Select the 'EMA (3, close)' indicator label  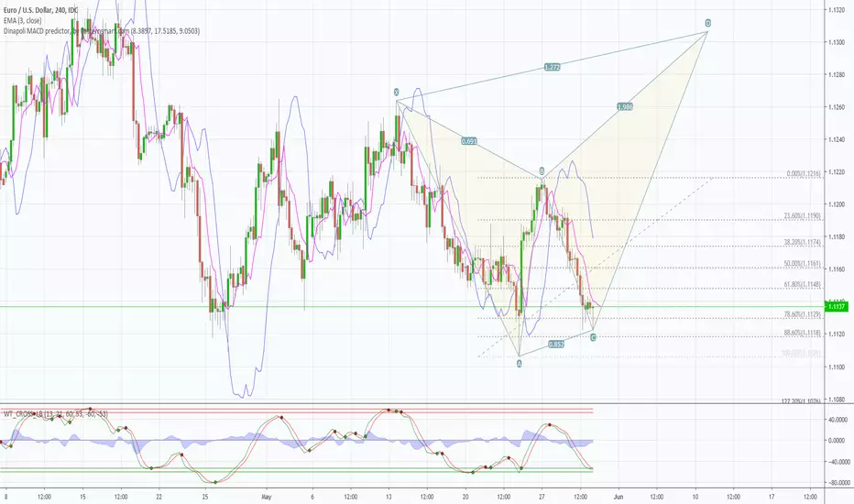pos(22,21)
